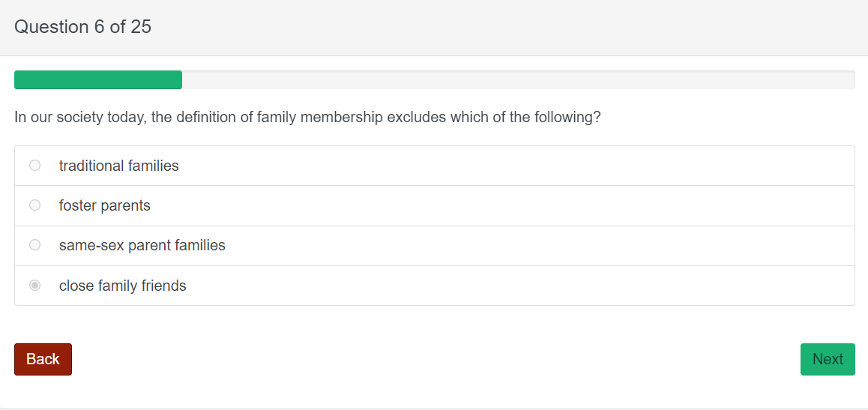The image size is (868, 410).
Task: Click the word "Question" in the header
Action: (51, 27)
